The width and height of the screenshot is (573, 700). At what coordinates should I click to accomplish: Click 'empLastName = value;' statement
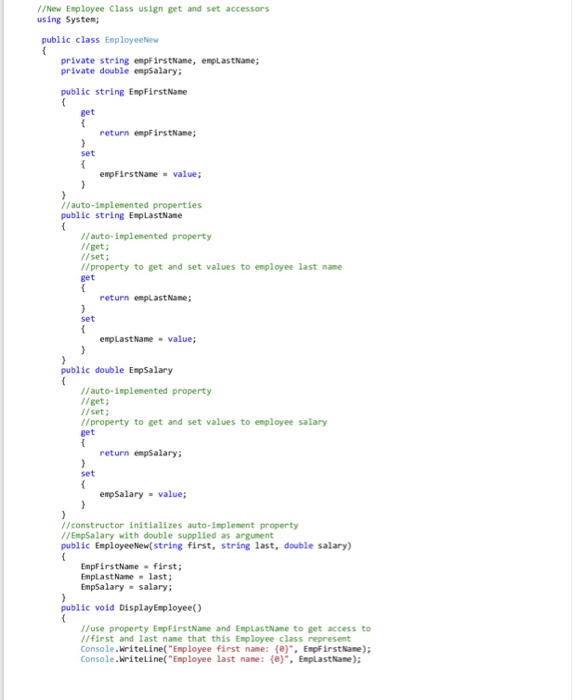[148, 339]
